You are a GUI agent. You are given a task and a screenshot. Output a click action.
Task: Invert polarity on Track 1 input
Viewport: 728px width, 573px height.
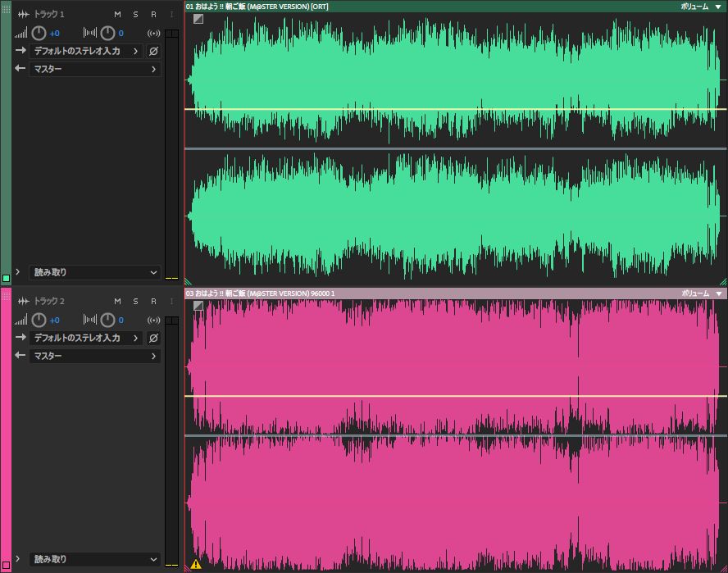[x=153, y=51]
